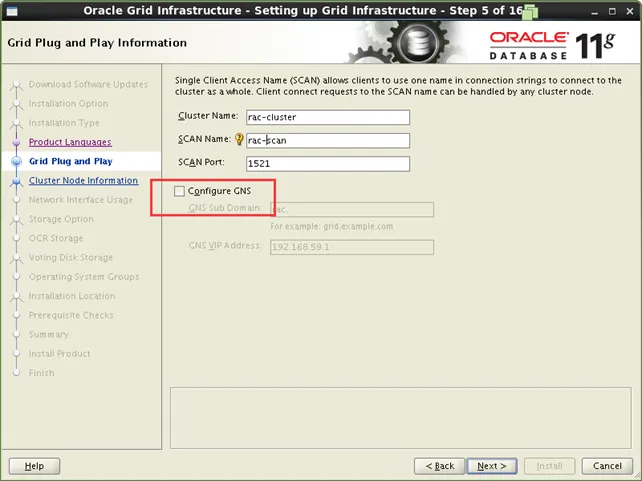Click the SCAN Name input field
Viewport: 642px width, 481px height.
[328, 140]
